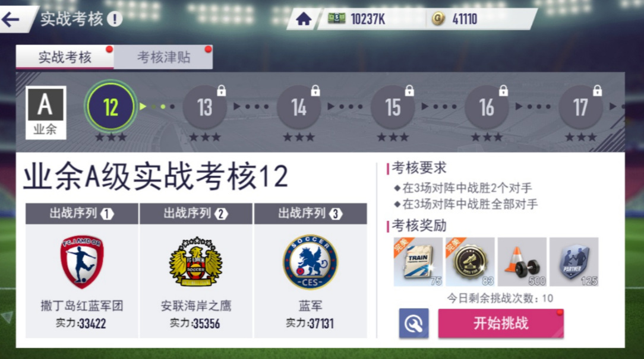The height and width of the screenshot is (359, 644).
Task: Select the 安联海岸之鹰 eagle crest
Action: [196, 262]
